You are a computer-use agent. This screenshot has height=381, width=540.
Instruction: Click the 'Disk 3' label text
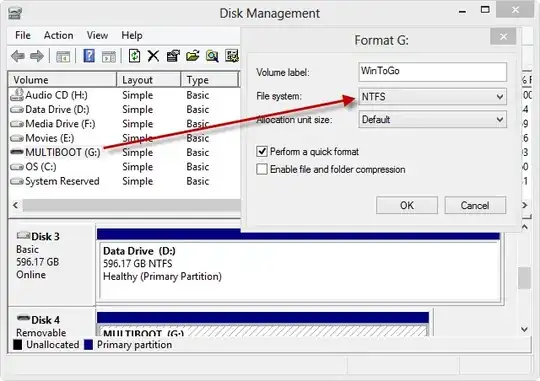coord(45,236)
